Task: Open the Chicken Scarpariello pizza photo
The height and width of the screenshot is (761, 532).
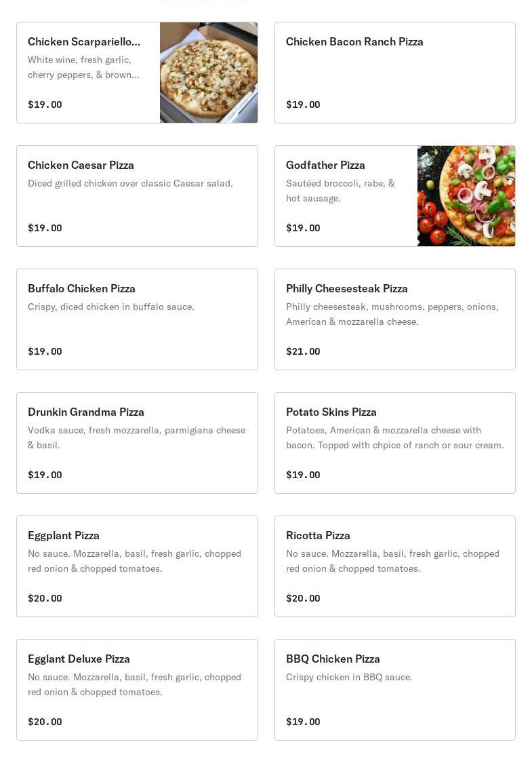Action: (x=208, y=73)
